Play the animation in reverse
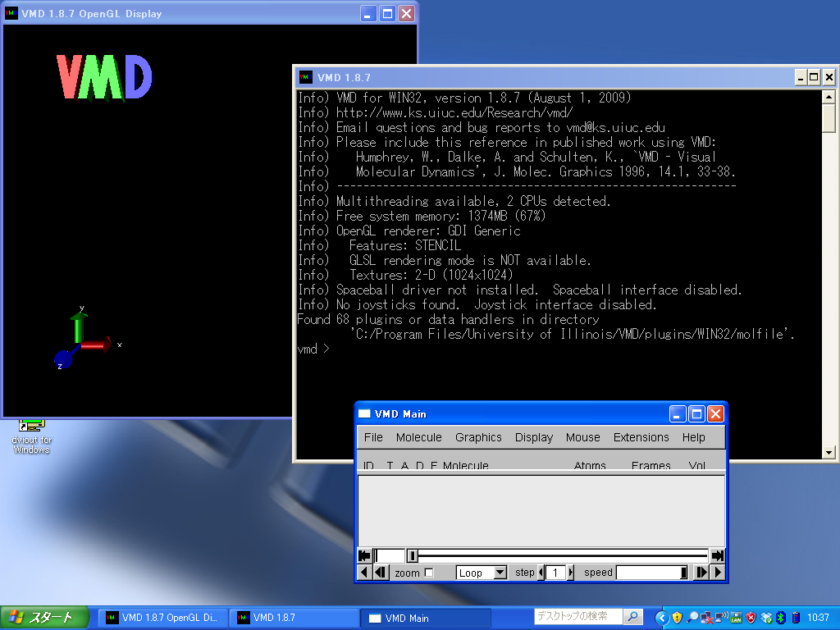Image resolution: width=840 pixels, height=630 pixels. point(365,573)
